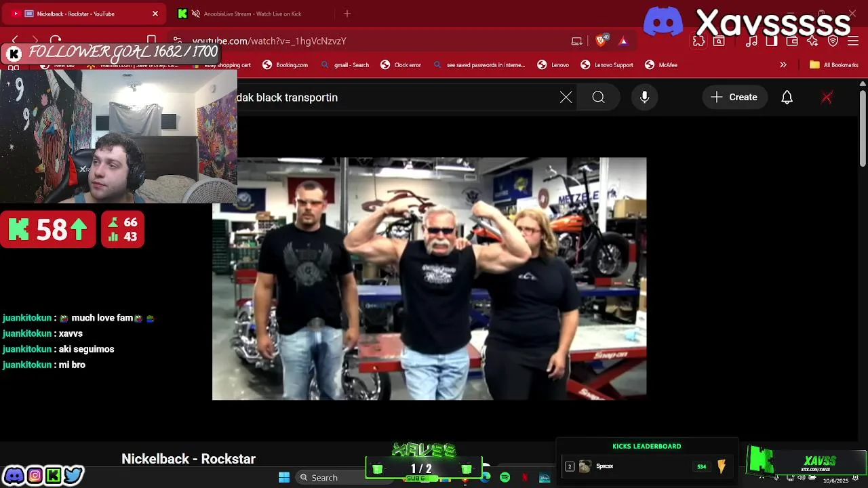The image size is (868, 488).
Task: Open Spotify from the taskbar
Action: (x=505, y=477)
